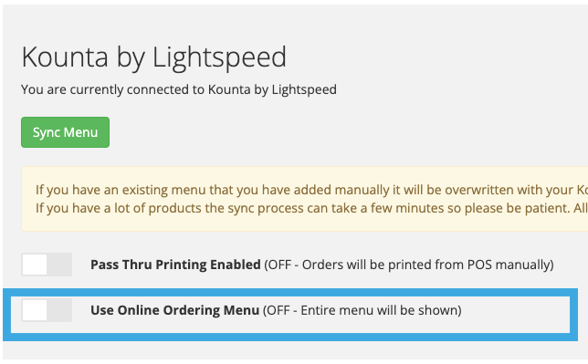Screen dimensions: 588x364
Task: Click grey track of Pass Thru Printing switch
Action: (59, 265)
